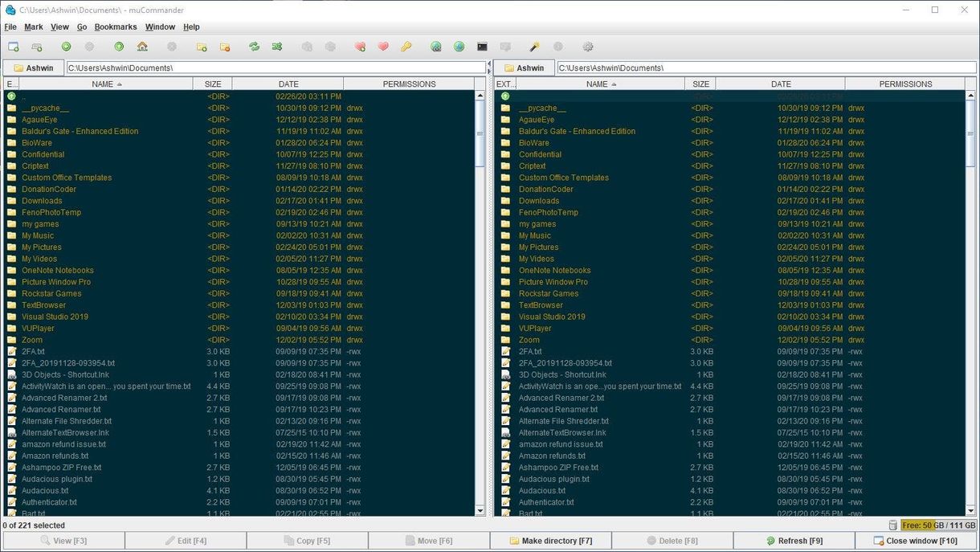Image resolution: width=980 pixels, height=552 pixels.
Task: Click the 3D Objects shortcut icon in left panel
Action: pyautogui.click(x=11, y=374)
